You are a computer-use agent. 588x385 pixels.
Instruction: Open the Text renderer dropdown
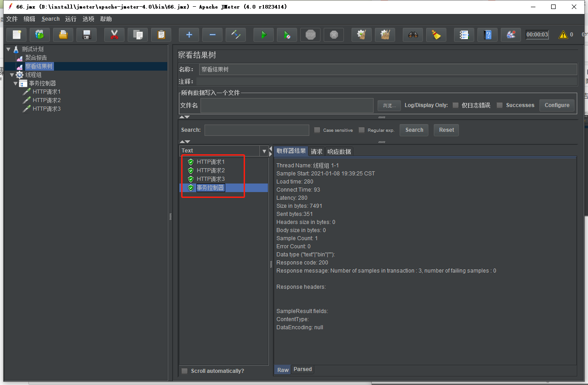264,151
